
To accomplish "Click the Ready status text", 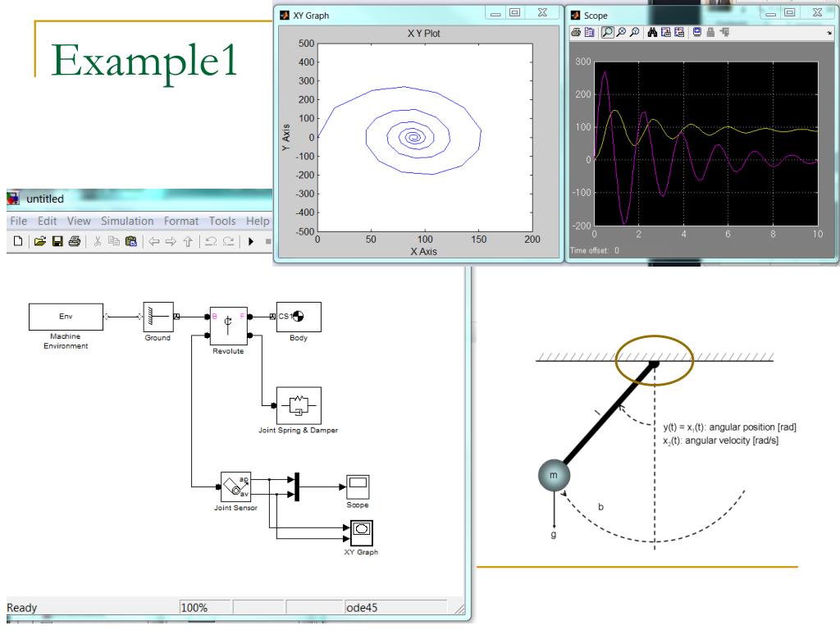I will tap(22, 608).
